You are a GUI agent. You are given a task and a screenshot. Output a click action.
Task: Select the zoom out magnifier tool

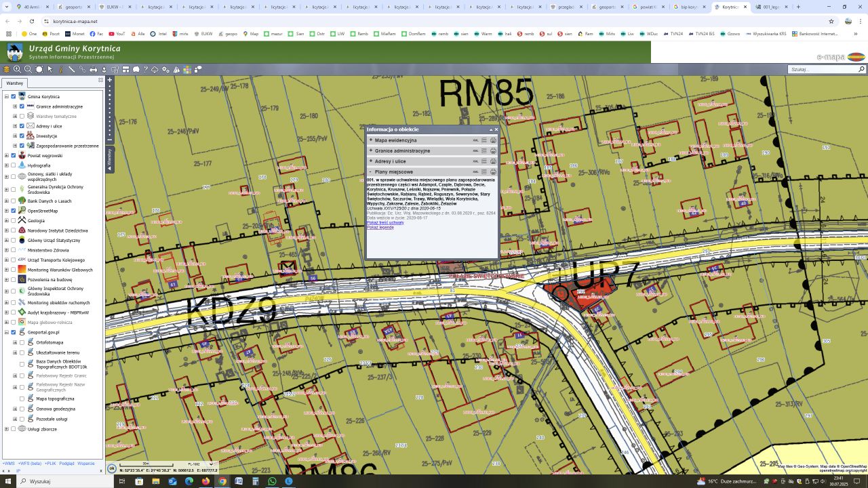28,69
